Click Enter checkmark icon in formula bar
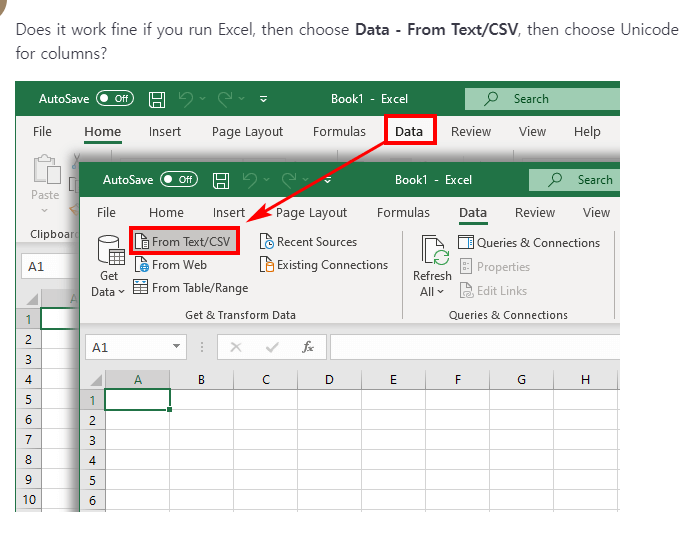The width and height of the screenshot is (698, 541). pyautogui.click(x=272, y=347)
